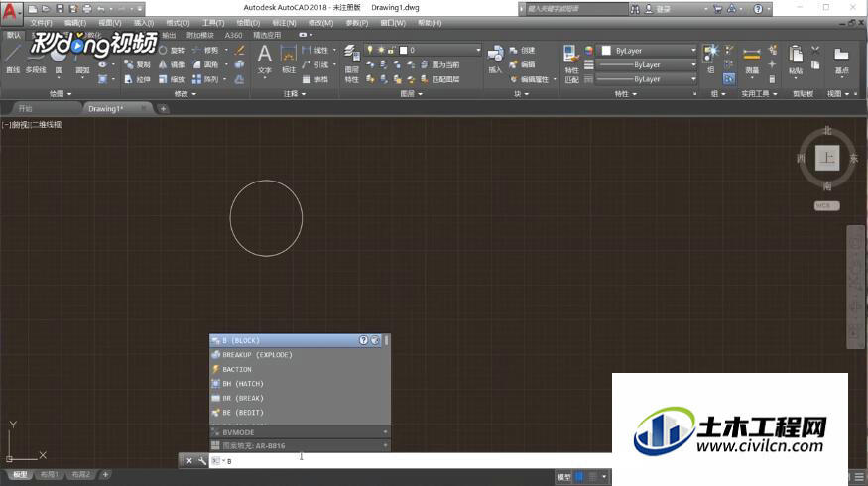Select the Scale (缩放) tool
The image size is (868, 486).
tap(172, 79)
